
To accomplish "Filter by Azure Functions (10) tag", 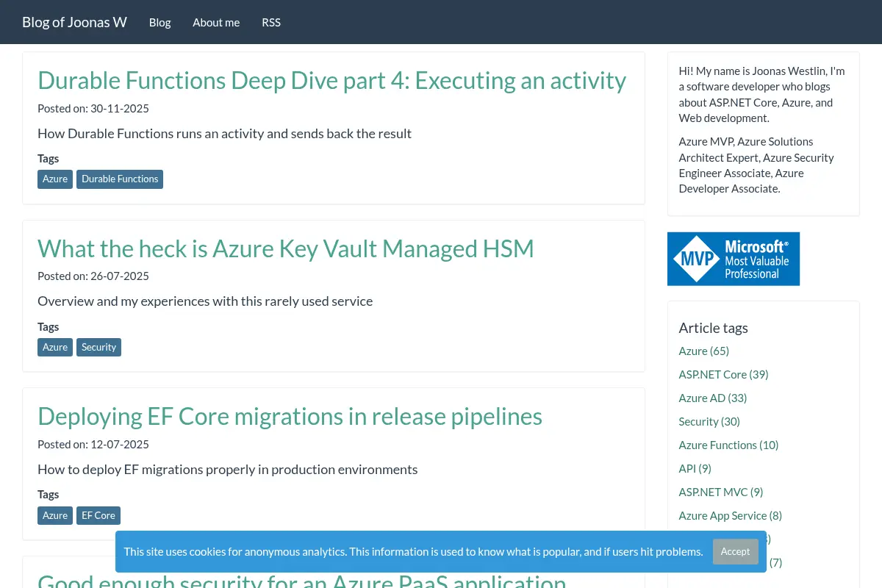I will point(728,445).
